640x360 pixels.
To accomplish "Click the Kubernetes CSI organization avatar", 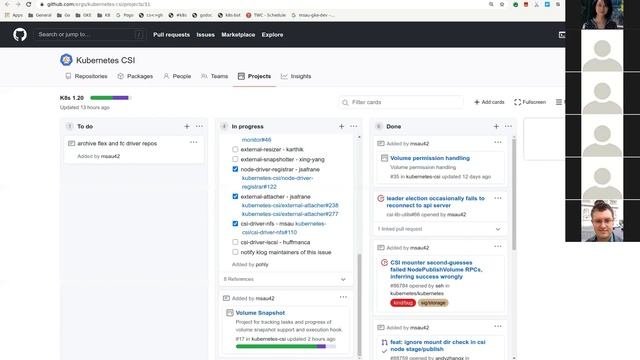I will click(66, 60).
